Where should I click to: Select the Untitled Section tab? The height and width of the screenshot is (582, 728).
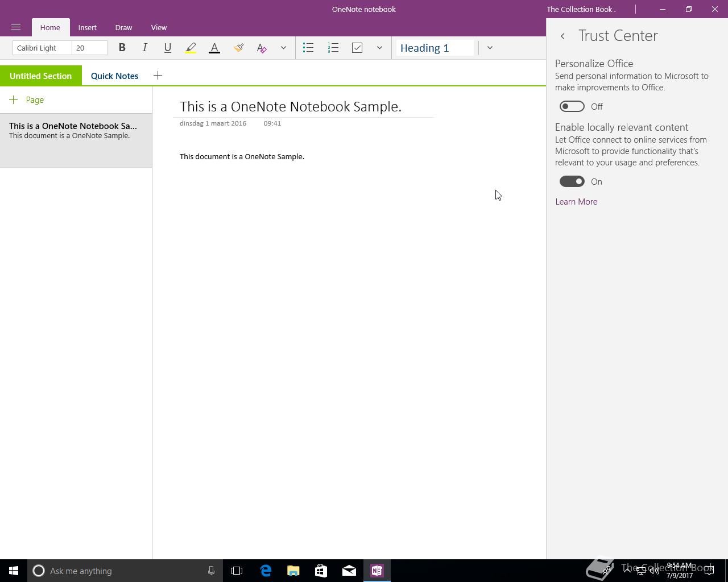click(x=41, y=76)
